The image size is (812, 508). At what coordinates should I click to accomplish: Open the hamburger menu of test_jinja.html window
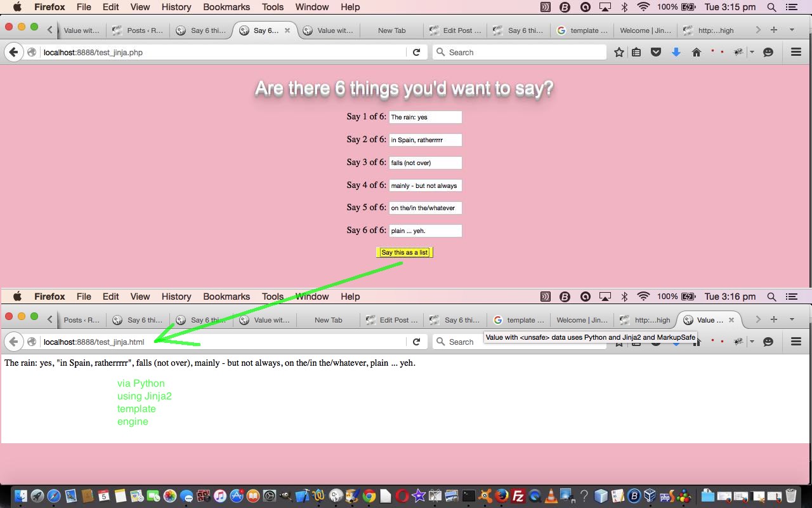[796, 342]
